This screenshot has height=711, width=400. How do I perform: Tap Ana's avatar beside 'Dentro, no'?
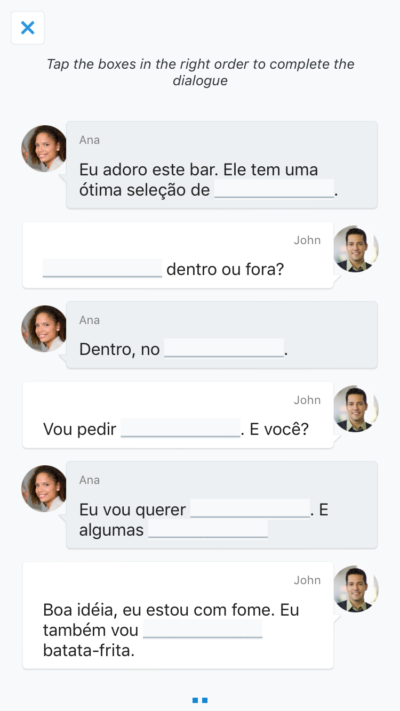click(x=44, y=328)
